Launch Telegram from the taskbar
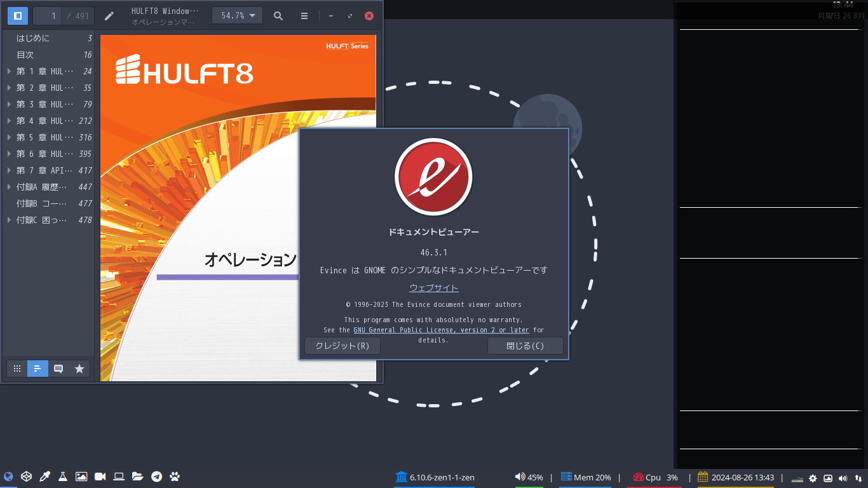The image size is (868, 488). click(156, 477)
